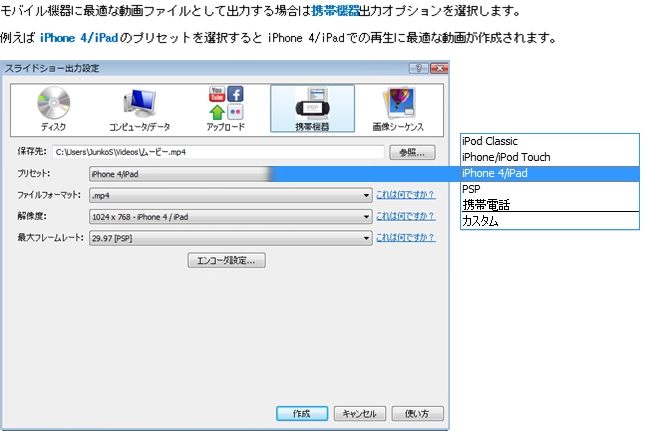Click the help question mark title button
Screen dimensions: 646x431
419,68
